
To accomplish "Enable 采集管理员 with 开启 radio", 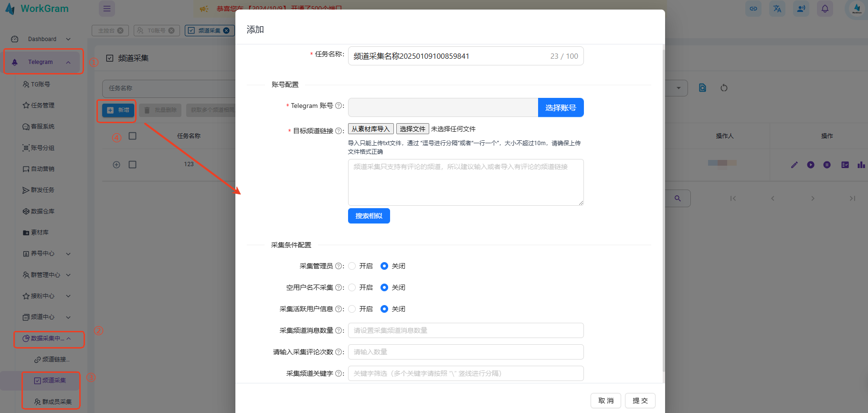I will 352,266.
